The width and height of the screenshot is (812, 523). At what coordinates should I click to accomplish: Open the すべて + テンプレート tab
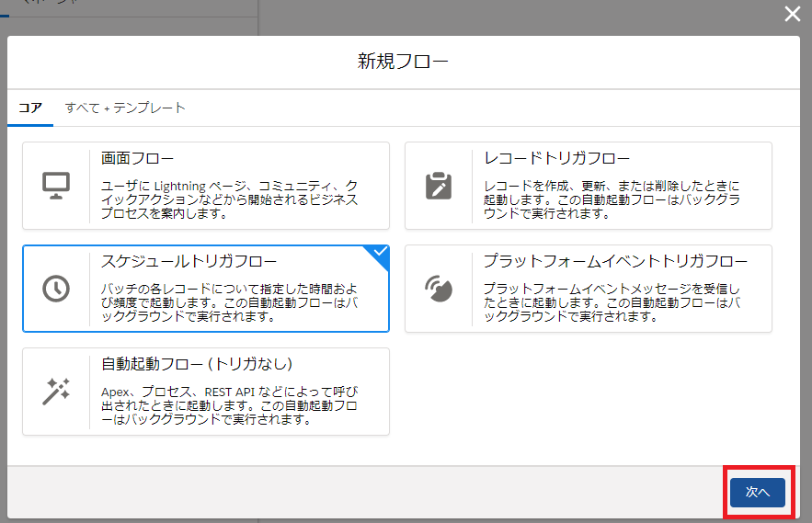[125, 108]
